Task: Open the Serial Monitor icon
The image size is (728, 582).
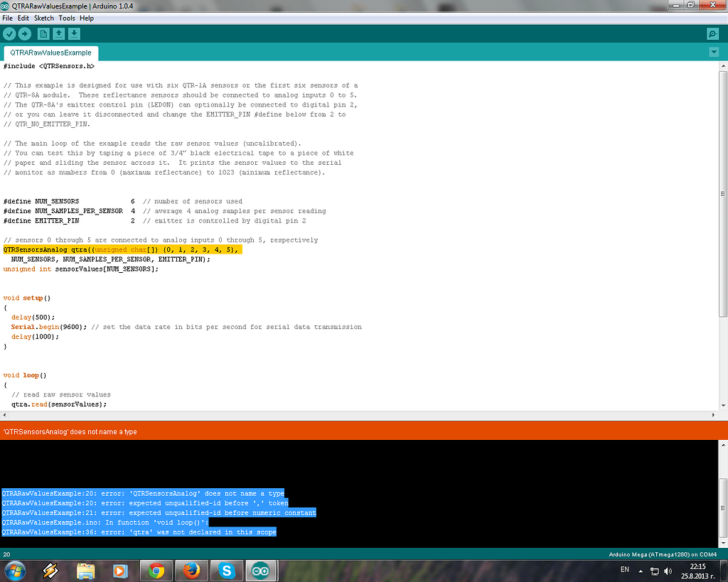Action: point(712,33)
